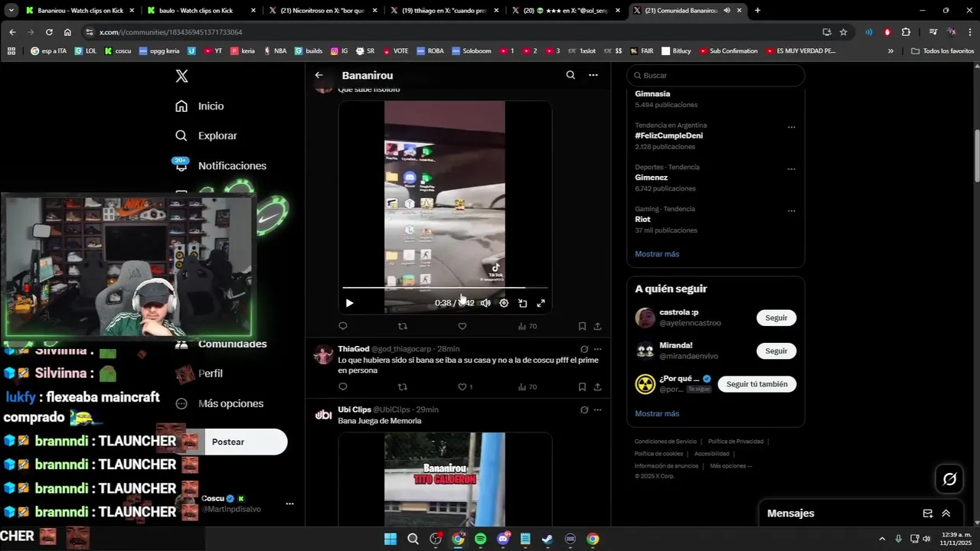Click Seguir tú también button
The width and height of the screenshot is (980, 551).
point(757,384)
